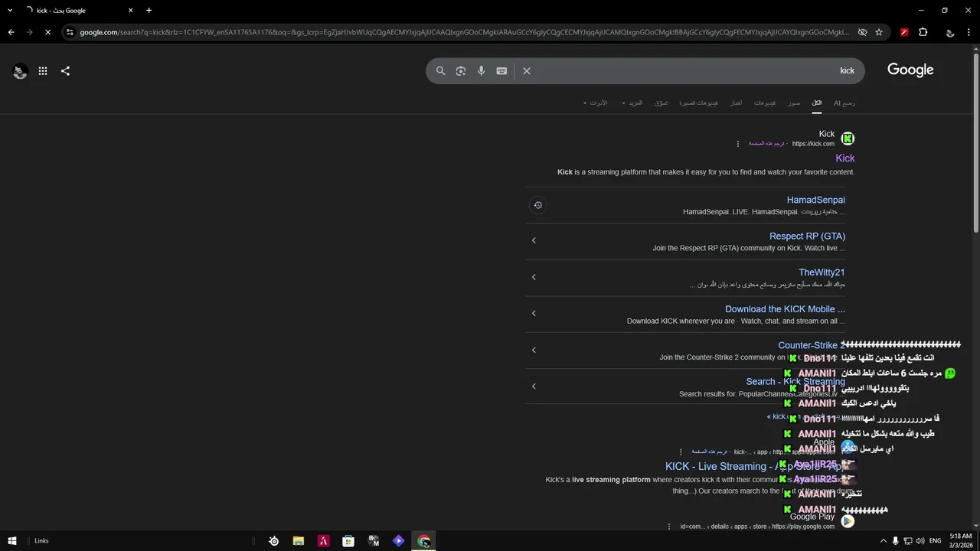
Task: Click 'ترجم هذه الصفحة' next to kick.com
Action: (x=766, y=144)
